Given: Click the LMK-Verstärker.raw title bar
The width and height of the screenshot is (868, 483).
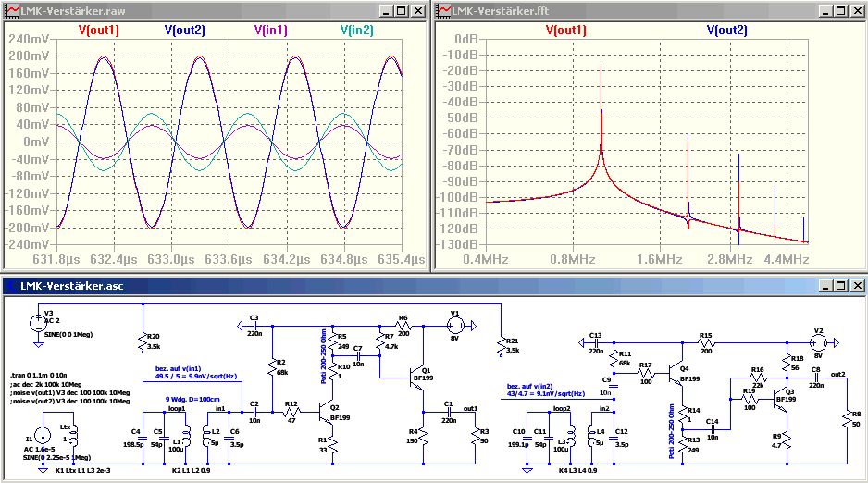Looking at the screenshot, I should tap(215, 10).
